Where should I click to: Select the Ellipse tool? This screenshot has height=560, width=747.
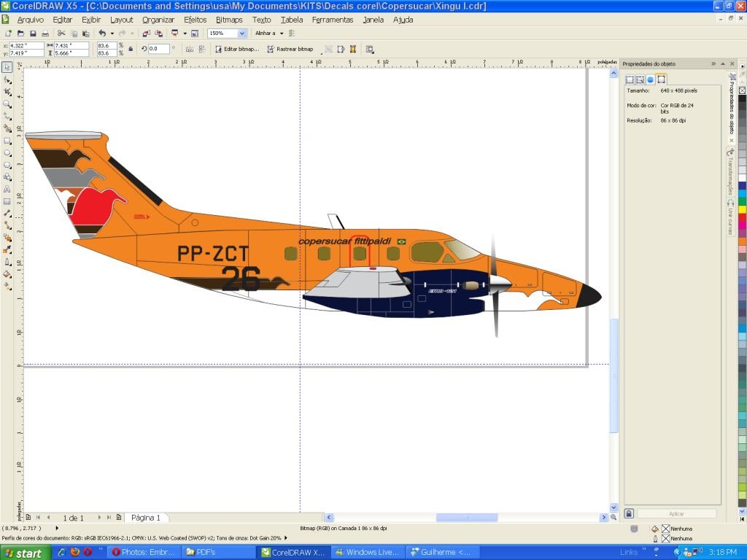point(7,153)
